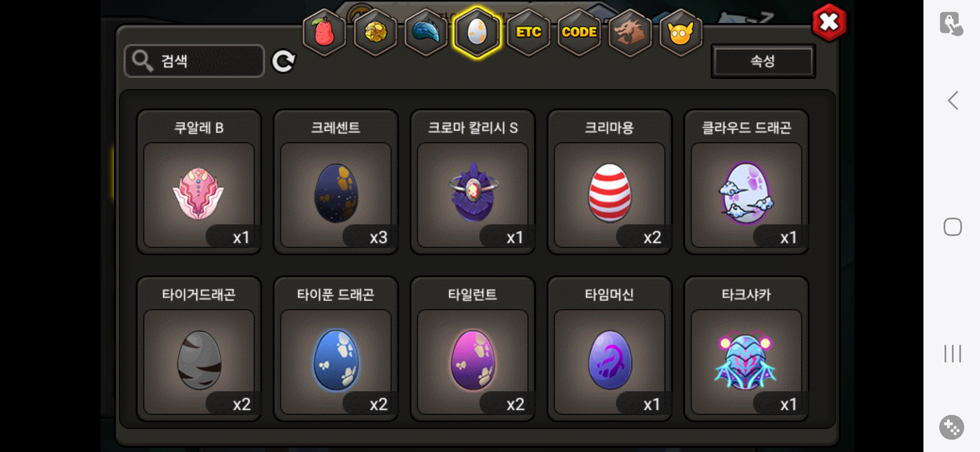Select the 타임머신 purple egg
This screenshot has height=452, width=980.
(x=609, y=349)
